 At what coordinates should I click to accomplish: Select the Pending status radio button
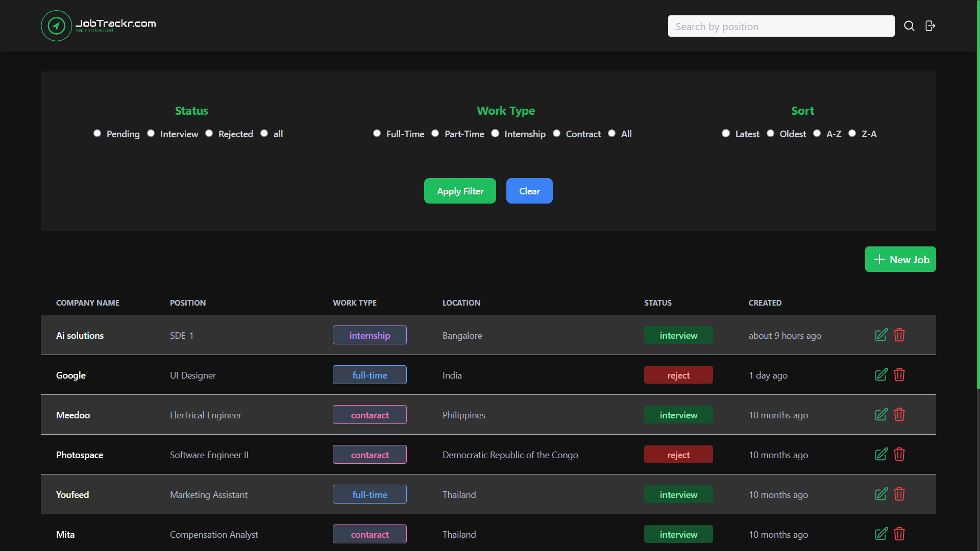[x=97, y=133]
